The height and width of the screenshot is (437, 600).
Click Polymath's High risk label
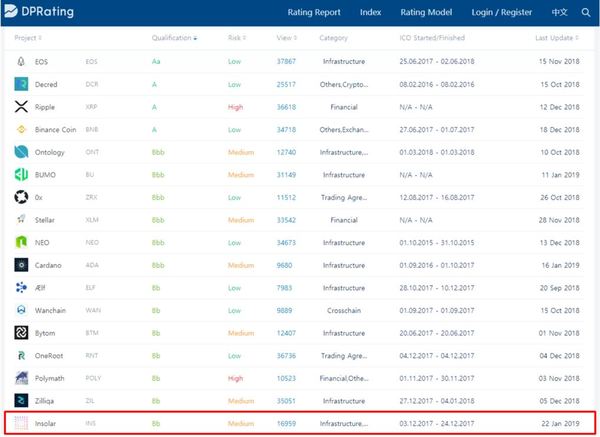(x=235, y=378)
